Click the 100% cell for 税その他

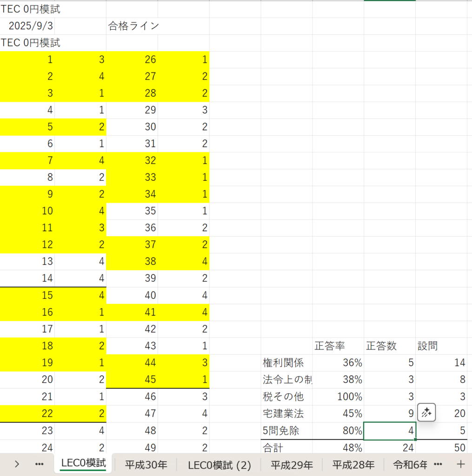click(338, 397)
